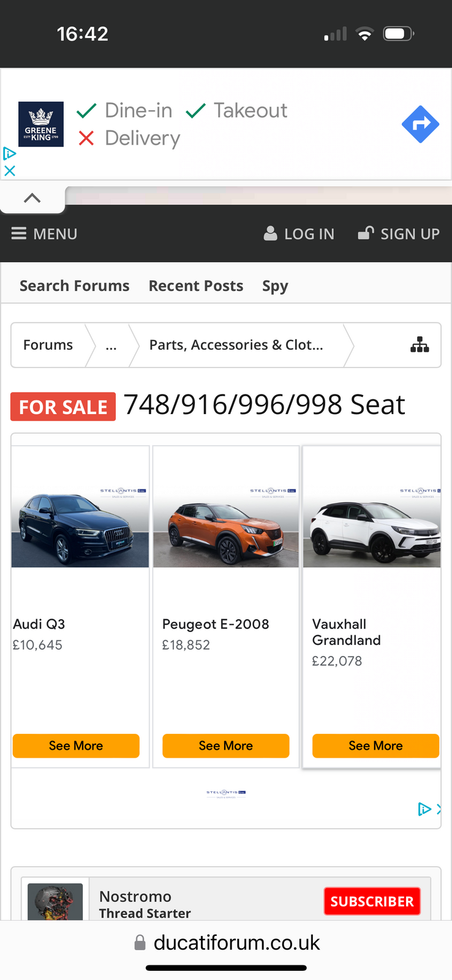The height and width of the screenshot is (980, 452).
Task: Collapse the banner with up chevron
Action: [x=32, y=198]
